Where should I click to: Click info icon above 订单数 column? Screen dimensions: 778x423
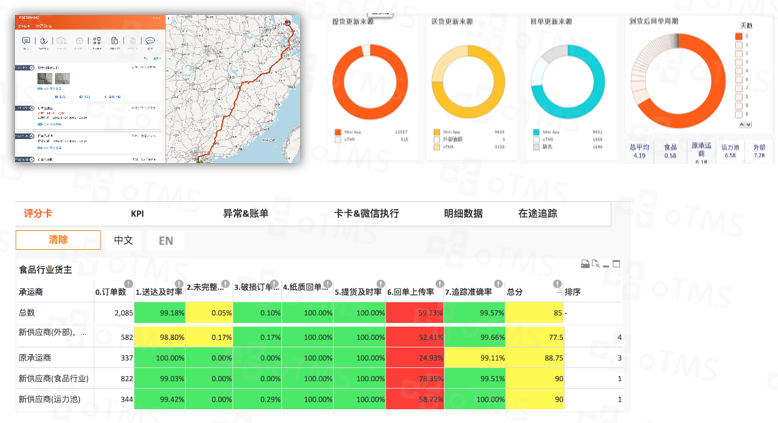click(128, 284)
